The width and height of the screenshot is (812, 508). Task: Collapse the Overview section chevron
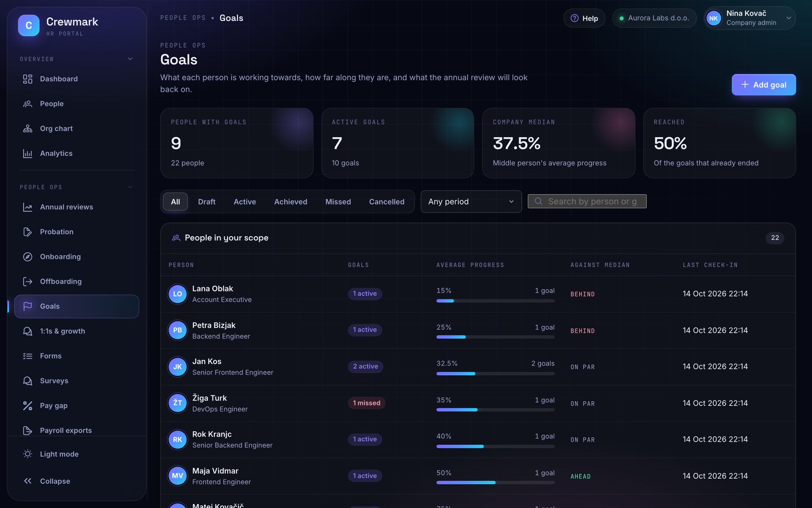click(x=130, y=59)
